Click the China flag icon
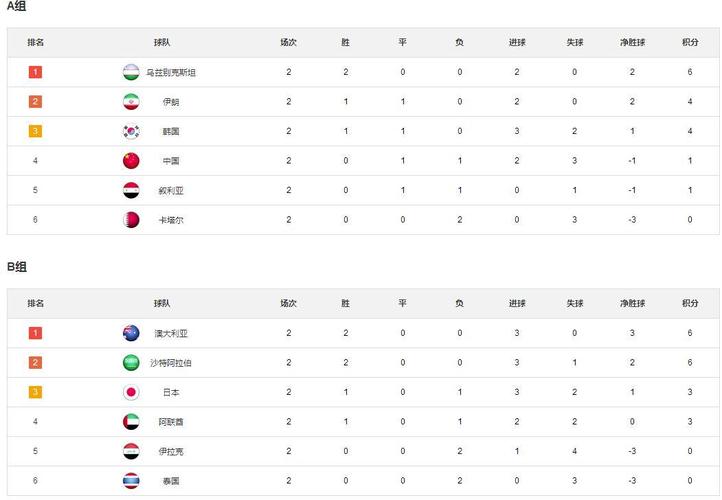The image size is (722, 500). click(x=131, y=161)
